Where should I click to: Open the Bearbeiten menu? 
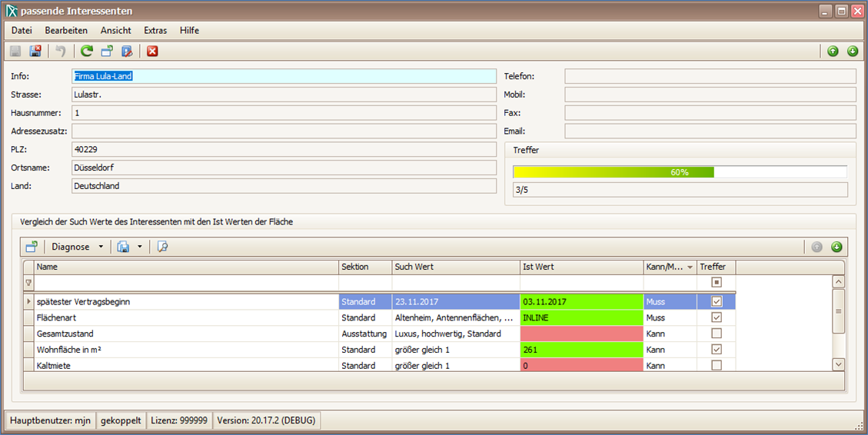click(x=66, y=31)
